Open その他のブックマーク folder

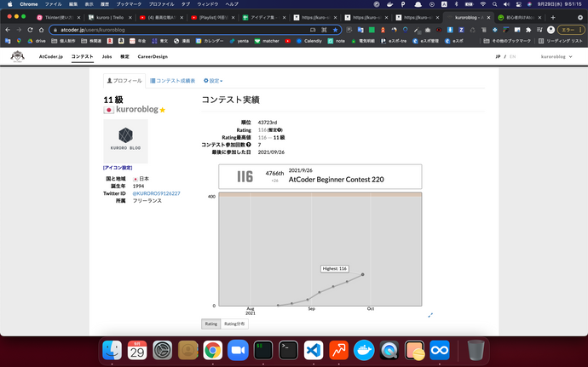coord(507,41)
